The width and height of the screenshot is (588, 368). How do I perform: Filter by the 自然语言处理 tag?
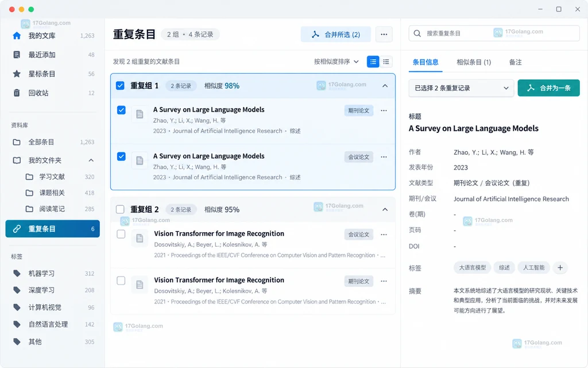pos(52,324)
